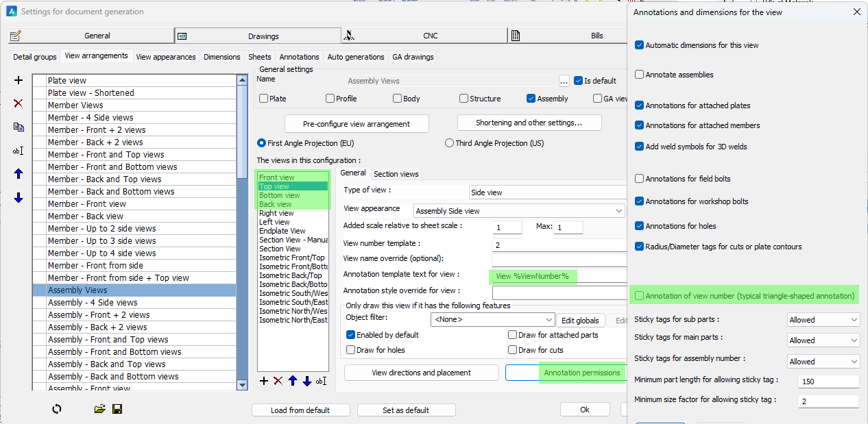
Task: Toggle Annotations for field bolts
Action: [x=640, y=179]
